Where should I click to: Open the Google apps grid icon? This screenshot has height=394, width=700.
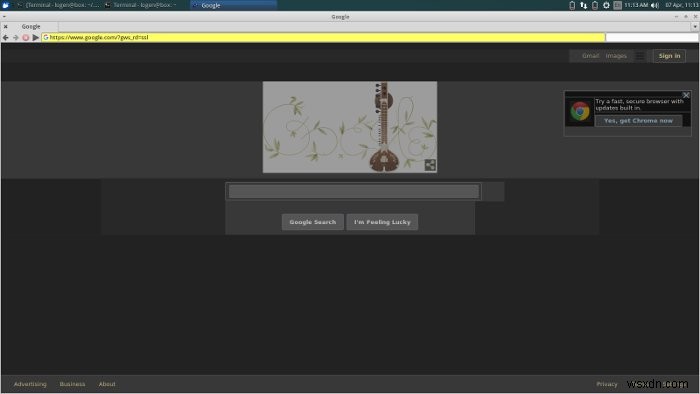640,56
